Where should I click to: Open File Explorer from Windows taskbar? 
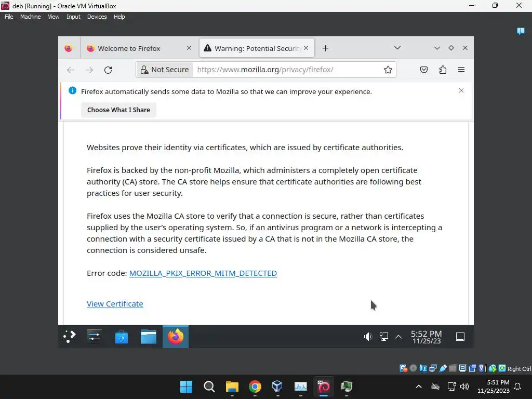232,387
